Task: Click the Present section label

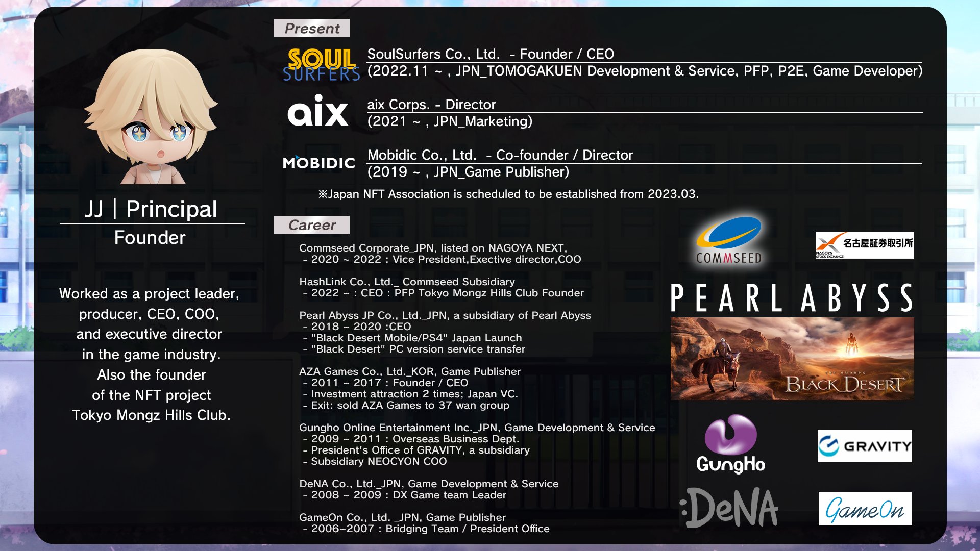Action: [x=311, y=28]
